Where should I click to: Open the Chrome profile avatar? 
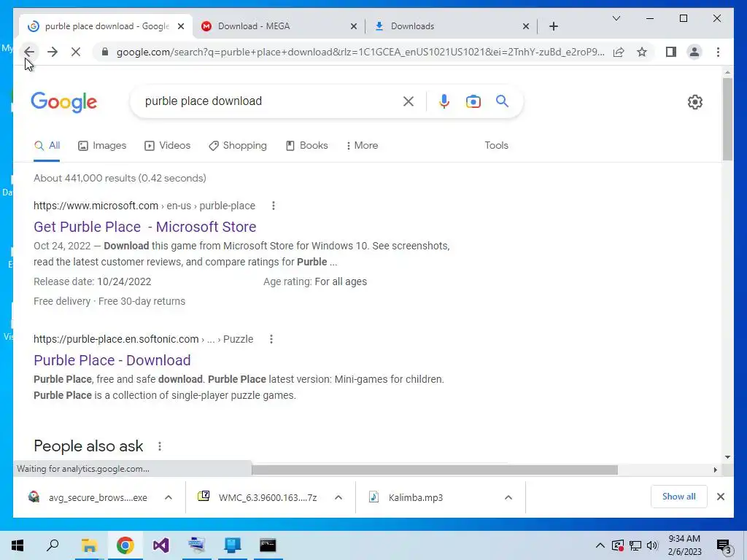694,52
